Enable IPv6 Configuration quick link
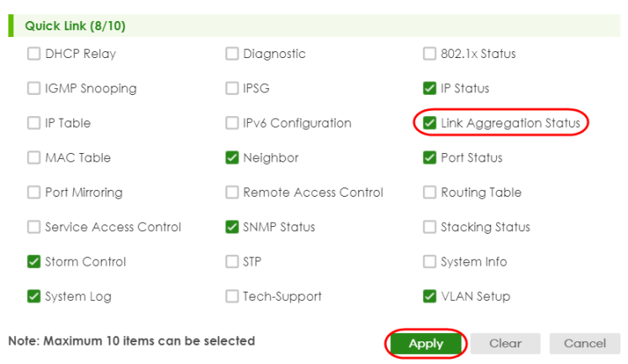 232,123
